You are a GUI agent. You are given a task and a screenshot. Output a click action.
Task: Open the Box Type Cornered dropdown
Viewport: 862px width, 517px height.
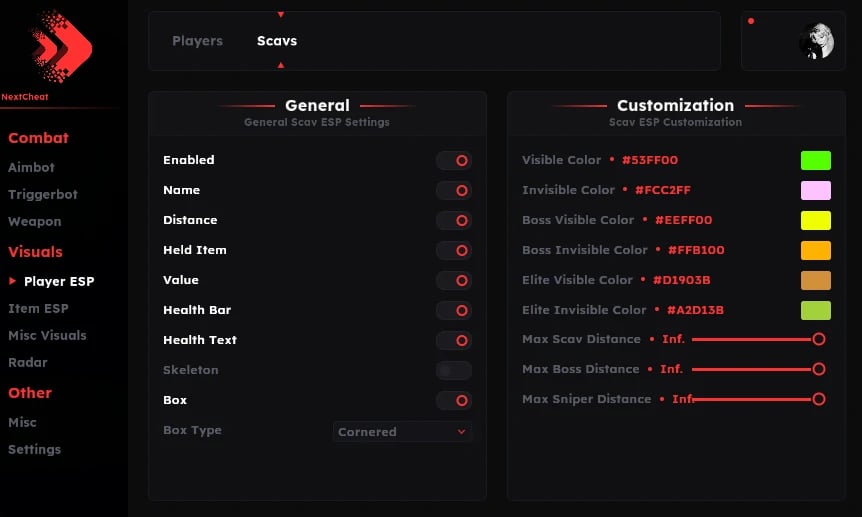point(402,432)
